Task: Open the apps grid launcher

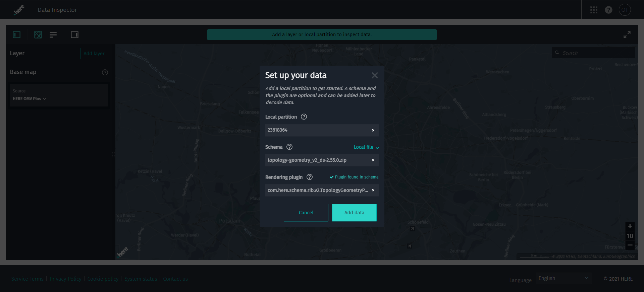Action: pos(594,10)
